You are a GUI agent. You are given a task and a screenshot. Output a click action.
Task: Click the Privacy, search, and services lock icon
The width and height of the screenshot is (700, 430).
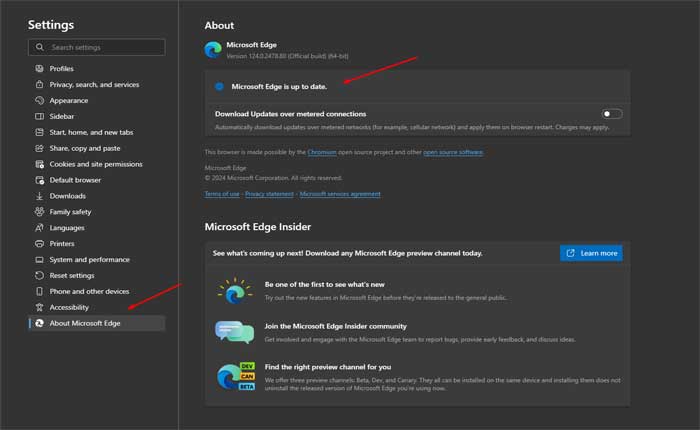38,85
